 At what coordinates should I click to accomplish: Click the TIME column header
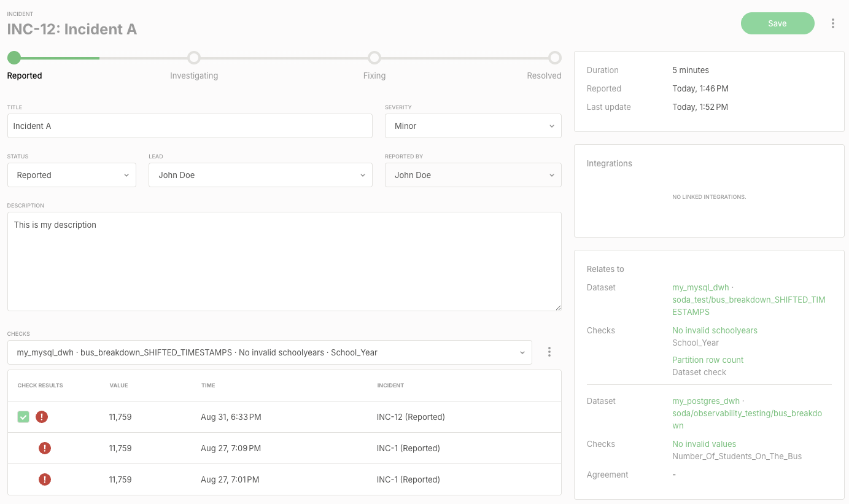pyautogui.click(x=208, y=386)
